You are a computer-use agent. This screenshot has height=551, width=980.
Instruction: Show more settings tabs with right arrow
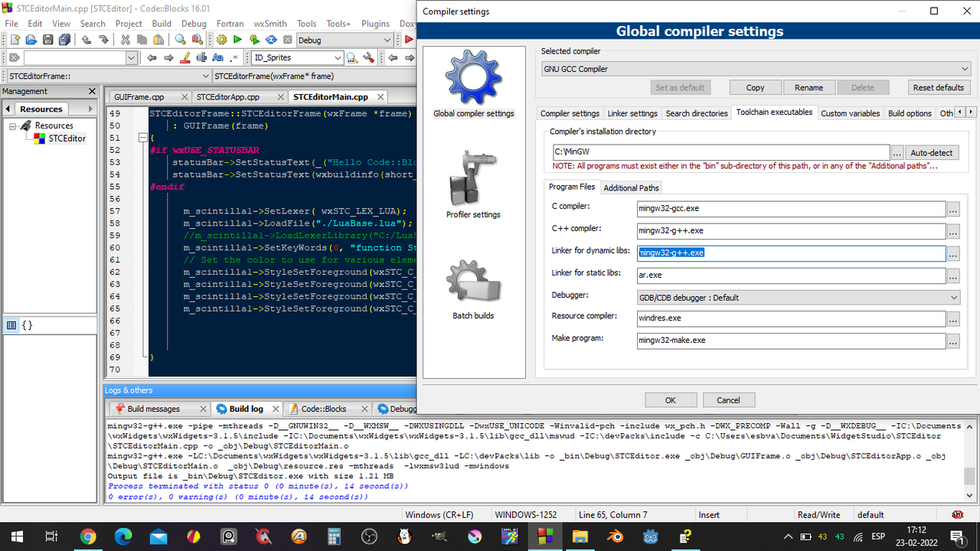(x=972, y=112)
